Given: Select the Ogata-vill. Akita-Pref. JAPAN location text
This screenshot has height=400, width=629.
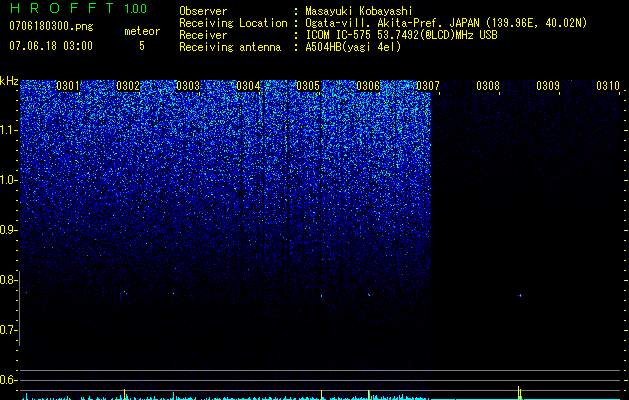Looking at the screenshot, I should click(446, 23).
